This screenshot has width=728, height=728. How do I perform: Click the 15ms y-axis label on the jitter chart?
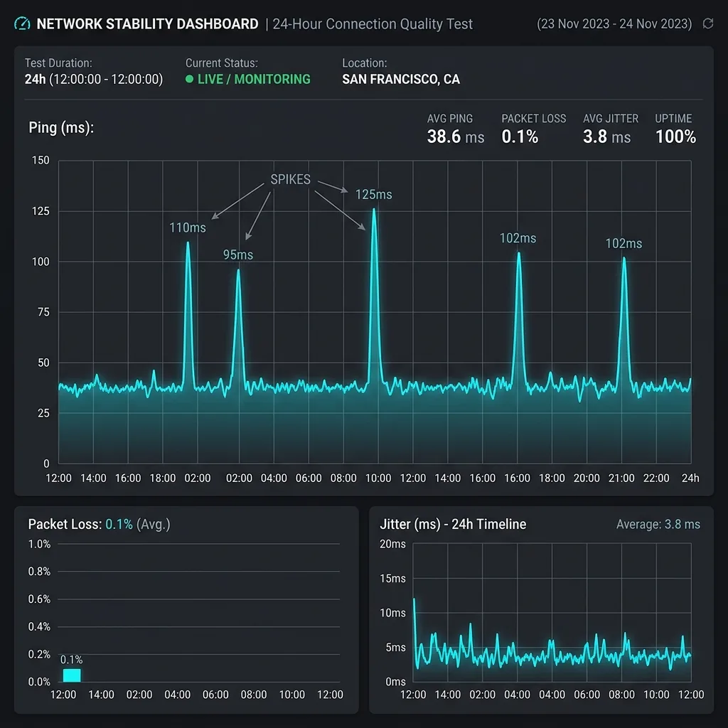coord(392,579)
